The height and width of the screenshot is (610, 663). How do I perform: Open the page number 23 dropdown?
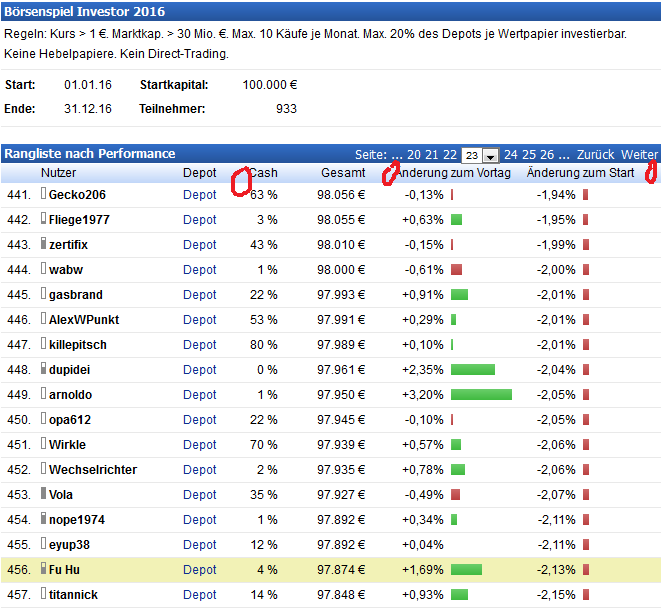490,155
